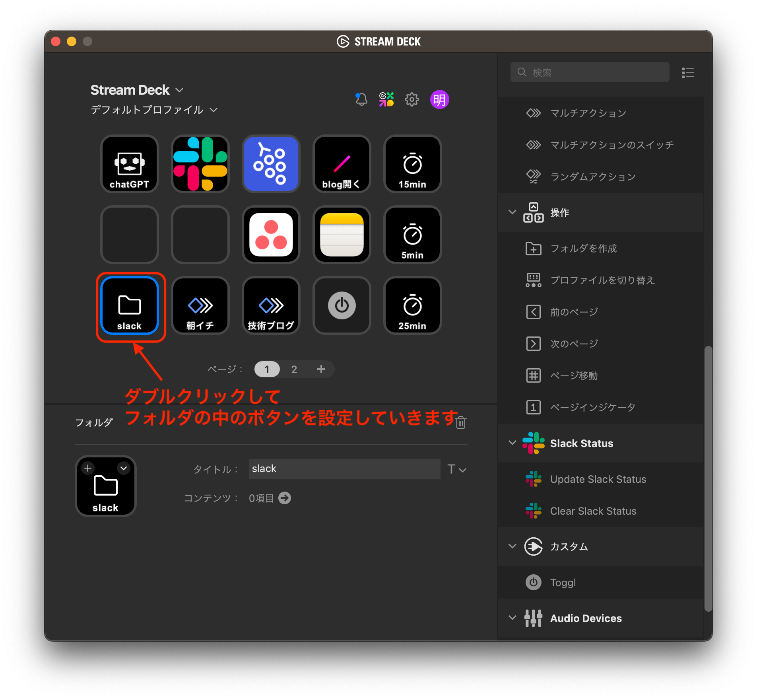The width and height of the screenshot is (757, 700).
Task: Choose the ランダムアクション action
Action: 600,177
